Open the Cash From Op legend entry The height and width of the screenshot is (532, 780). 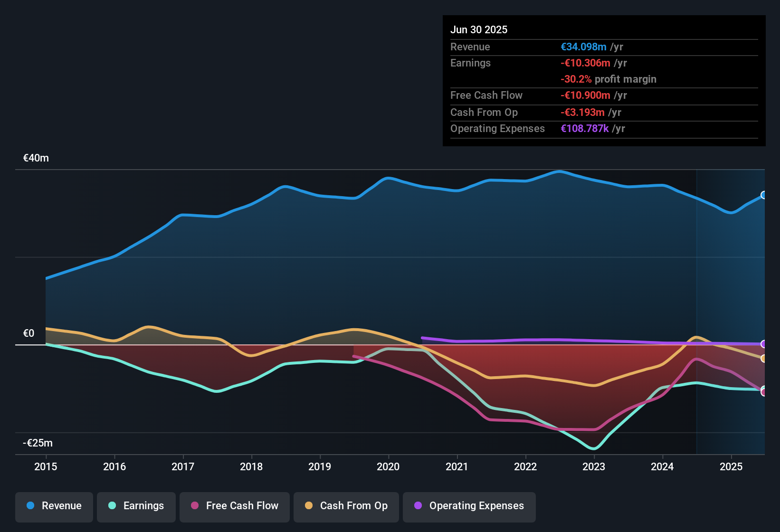coord(346,506)
